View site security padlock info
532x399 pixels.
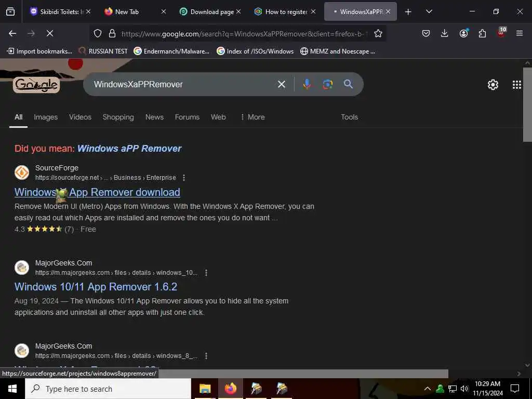click(112, 33)
